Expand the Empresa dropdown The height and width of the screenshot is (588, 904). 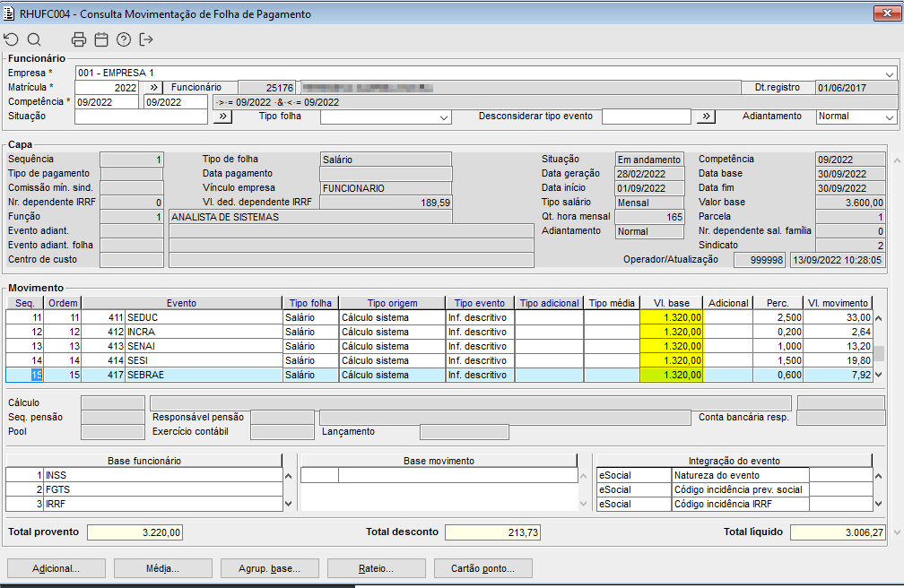tap(889, 73)
